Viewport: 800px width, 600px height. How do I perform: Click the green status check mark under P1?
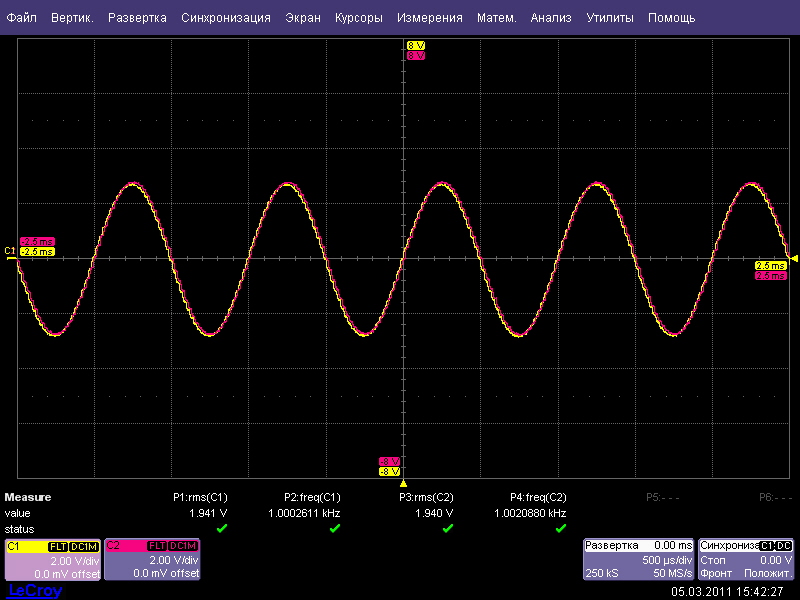(221, 528)
